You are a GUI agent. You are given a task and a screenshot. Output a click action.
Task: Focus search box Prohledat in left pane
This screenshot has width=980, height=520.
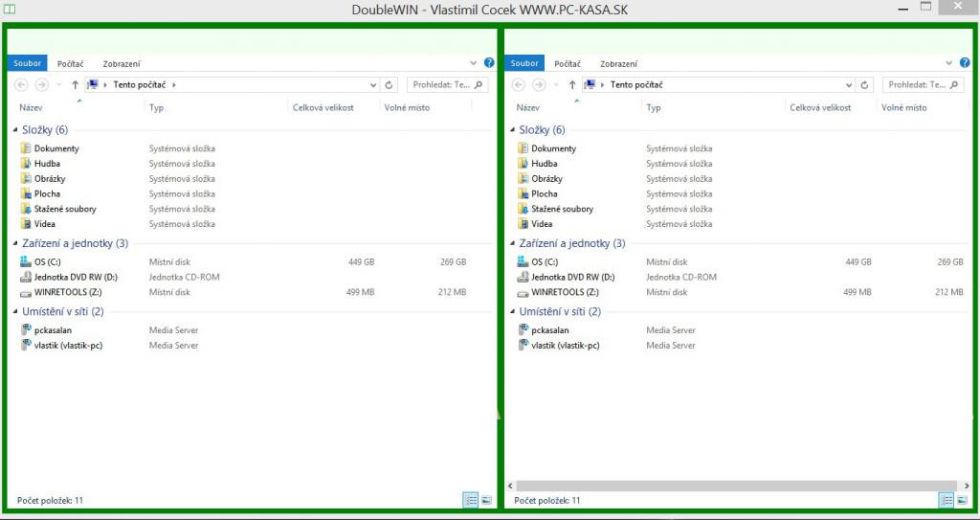[x=448, y=85]
